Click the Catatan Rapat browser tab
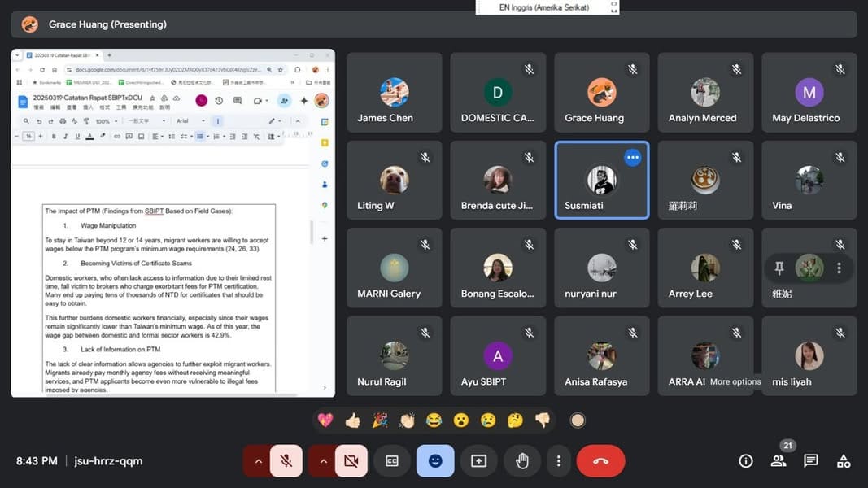 [x=63, y=55]
